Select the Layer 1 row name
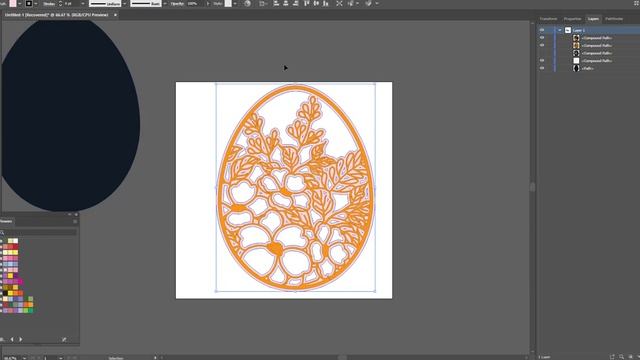The width and height of the screenshot is (640, 360). (x=579, y=30)
